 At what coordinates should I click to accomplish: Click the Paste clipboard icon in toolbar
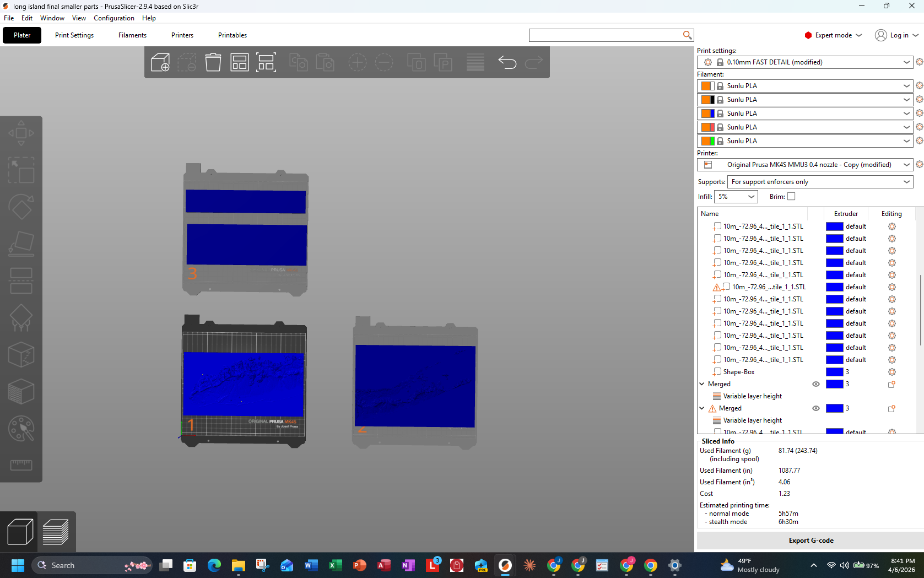[x=325, y=62]
